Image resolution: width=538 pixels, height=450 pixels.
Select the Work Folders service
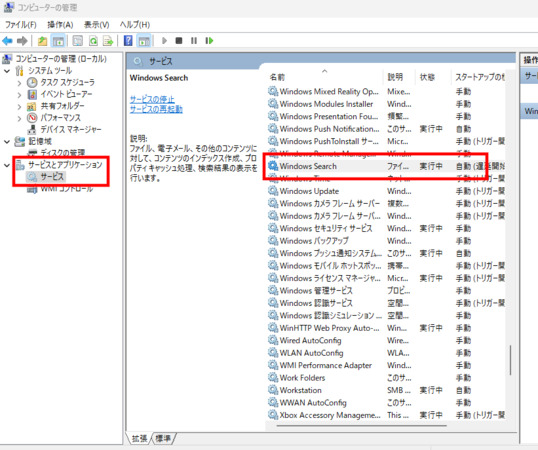tap(386, 378)
